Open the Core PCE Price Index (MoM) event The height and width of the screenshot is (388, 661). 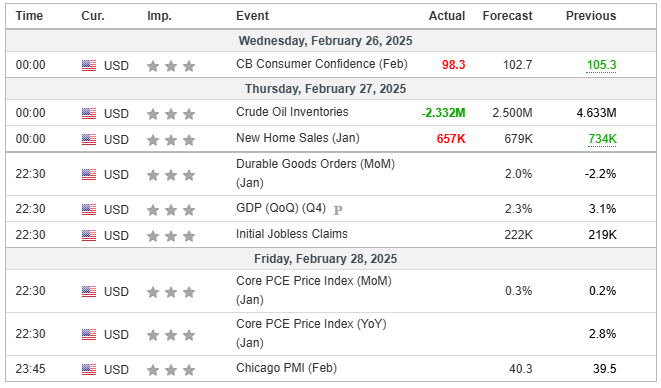pos(314,290)
